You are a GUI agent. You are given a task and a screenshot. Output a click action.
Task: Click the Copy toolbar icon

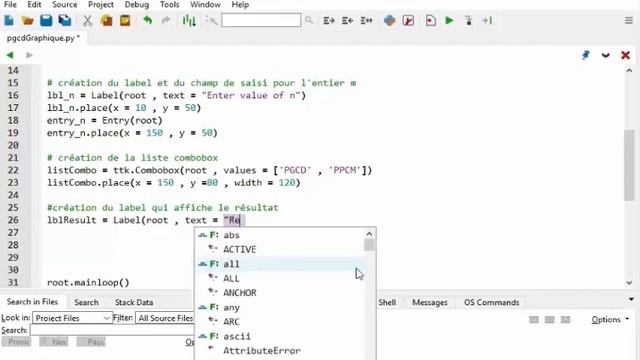tap(107, 20)
